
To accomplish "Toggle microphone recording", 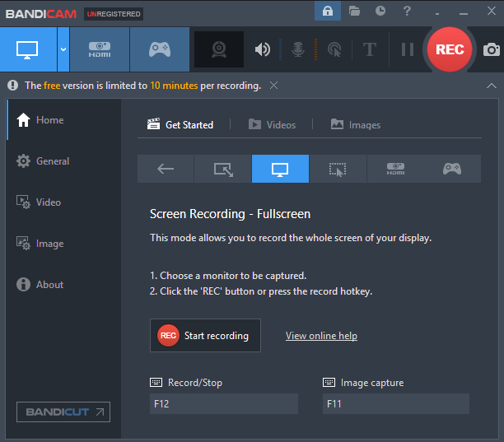I will (x=298, y=49).
